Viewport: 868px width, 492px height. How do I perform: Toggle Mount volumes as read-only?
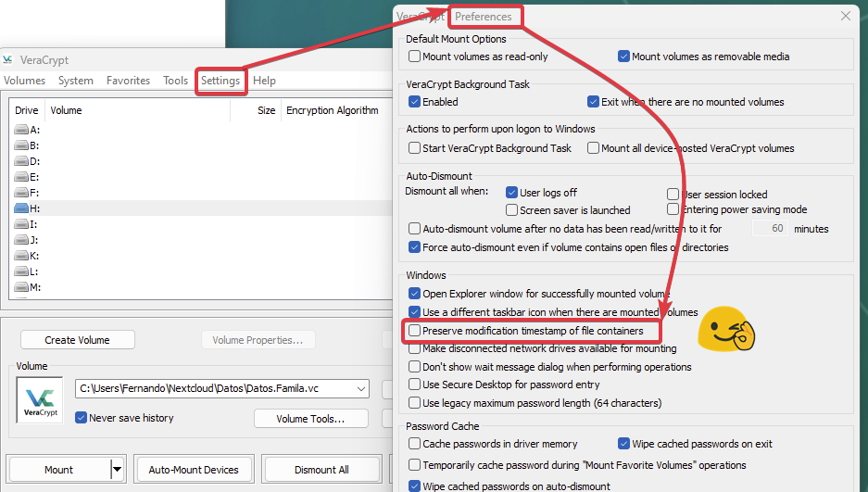(x=415, y=57)
